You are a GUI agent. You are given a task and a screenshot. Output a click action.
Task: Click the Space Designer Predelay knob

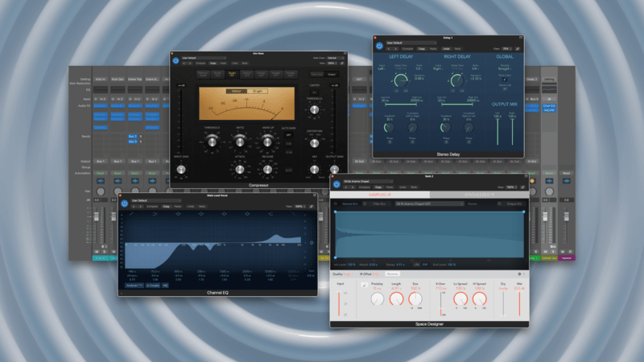tap(377, 299)
